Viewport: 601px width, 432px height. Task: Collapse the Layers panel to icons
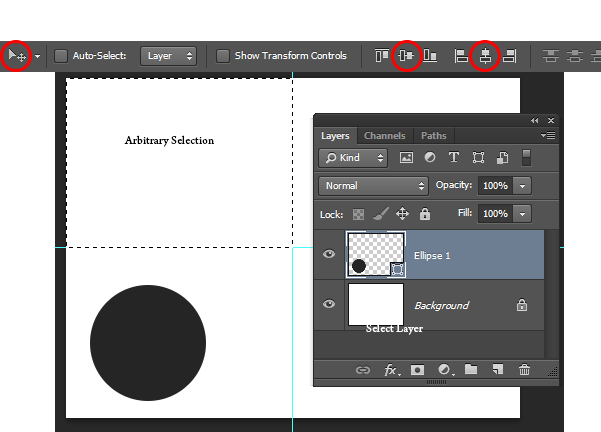(x=535, y=120)
